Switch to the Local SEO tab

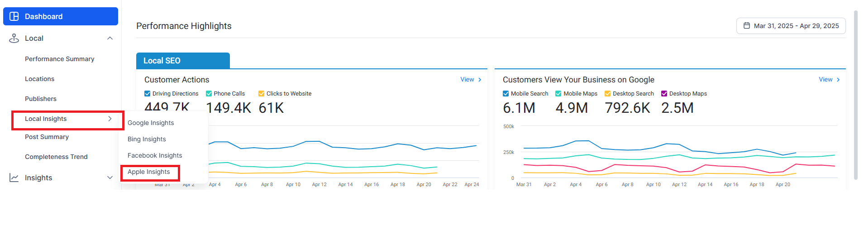tap(183, 61)
